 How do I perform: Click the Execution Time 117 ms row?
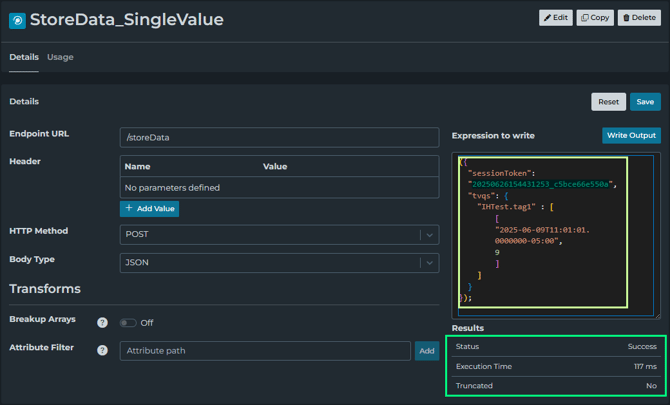click(x=556, y=367)
